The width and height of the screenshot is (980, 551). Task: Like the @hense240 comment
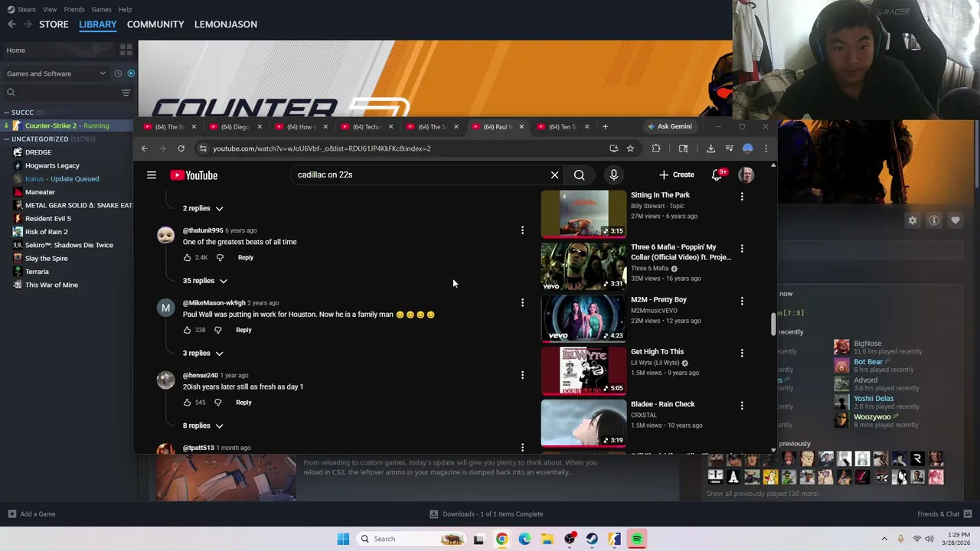point(187,403)
